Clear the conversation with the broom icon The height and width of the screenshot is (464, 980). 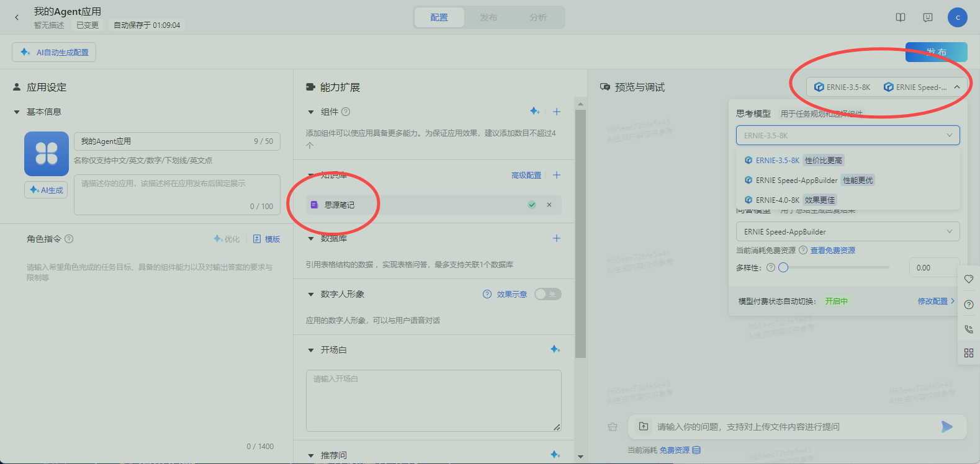613,427
